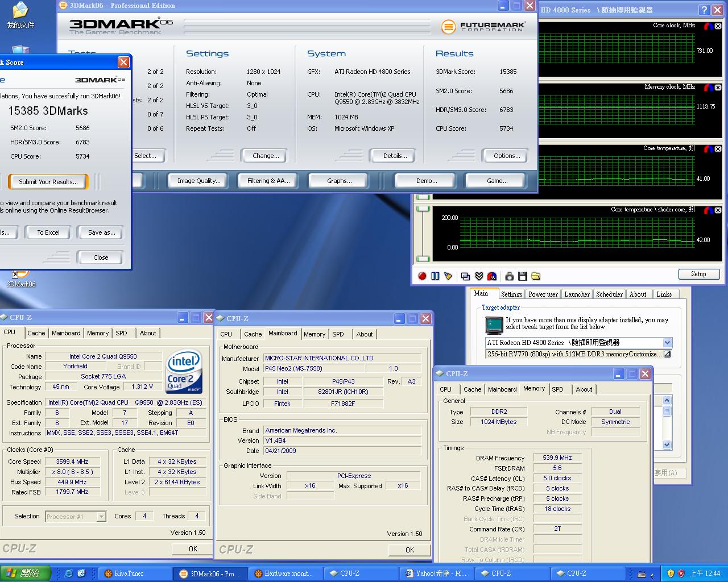The height and width of the screenshot is (582, 728).
Task: Open log file with the folder icon
Action: 536,276
